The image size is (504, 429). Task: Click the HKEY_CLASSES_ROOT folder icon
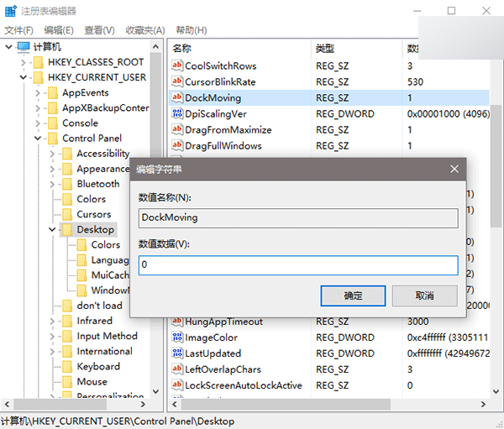[37, 62]
